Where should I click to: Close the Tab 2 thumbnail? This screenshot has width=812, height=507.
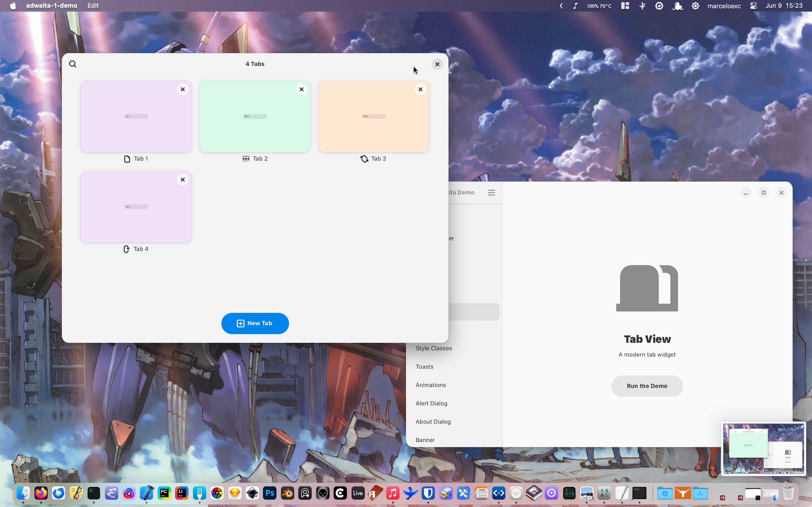(x=301, y=89)
